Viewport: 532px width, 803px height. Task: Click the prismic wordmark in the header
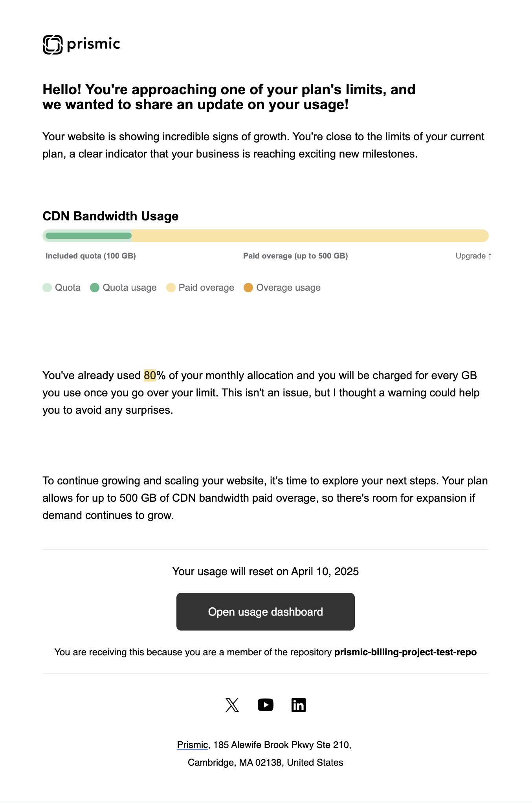[x=94, y=44]
